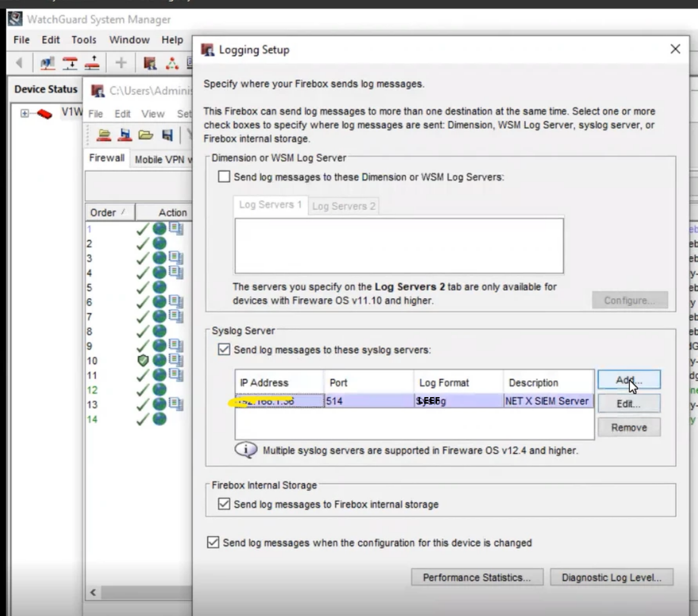Click the Disconnect device toolbar icon
The image size is (698, 616).
(x=92, y=63)
